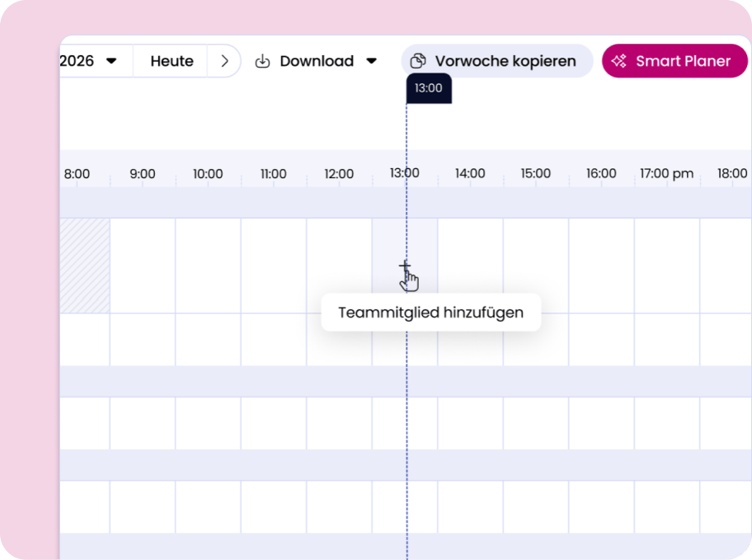Click the 17:00 pm time header label

[666, 174]
